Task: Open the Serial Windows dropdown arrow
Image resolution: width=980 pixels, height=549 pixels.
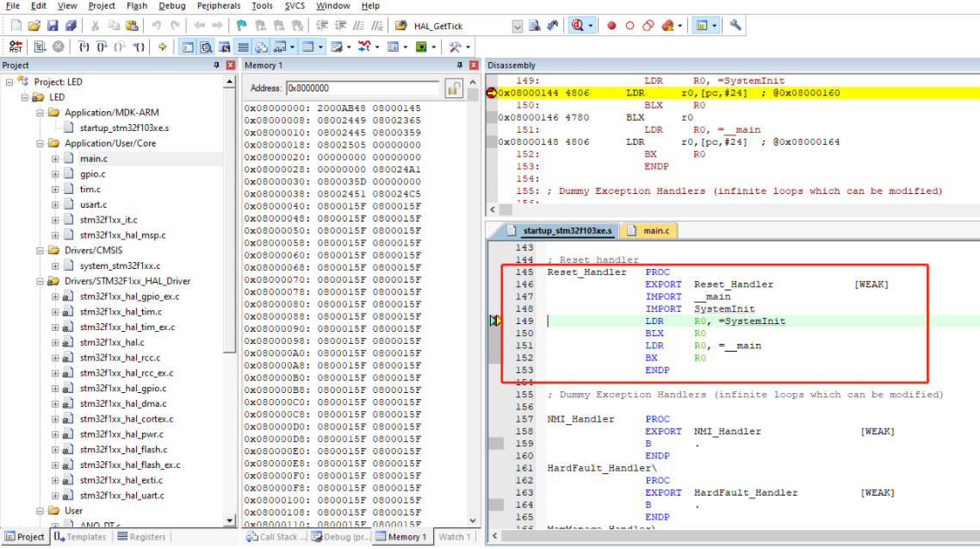Action: tap(348, 47)
